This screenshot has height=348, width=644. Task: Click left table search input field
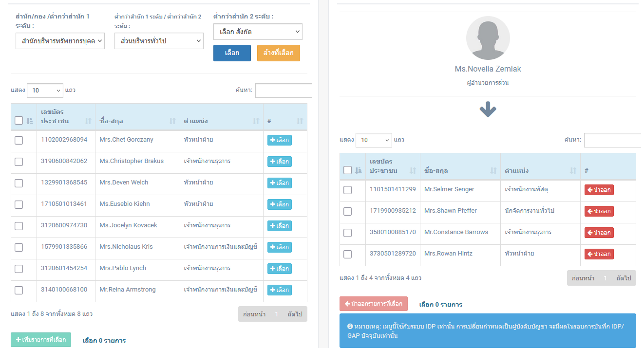click(284, 90)
